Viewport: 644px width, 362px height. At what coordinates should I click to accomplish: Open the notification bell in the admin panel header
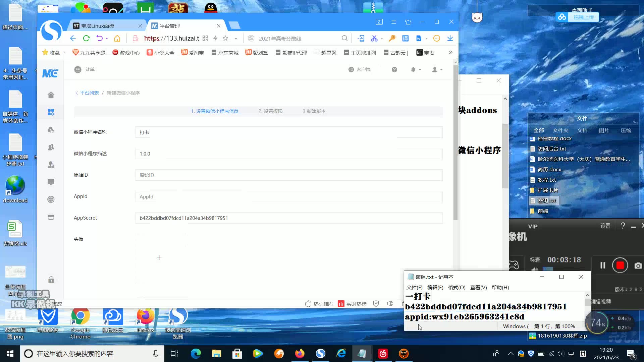(x=414, y=69)
